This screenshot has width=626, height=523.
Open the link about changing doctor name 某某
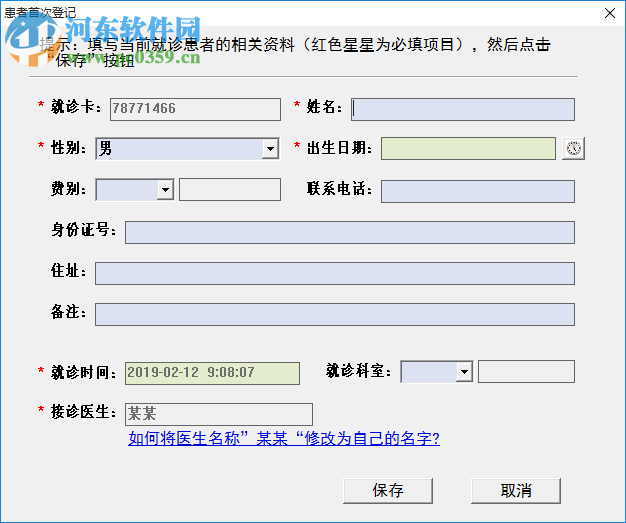coord(284,438)
